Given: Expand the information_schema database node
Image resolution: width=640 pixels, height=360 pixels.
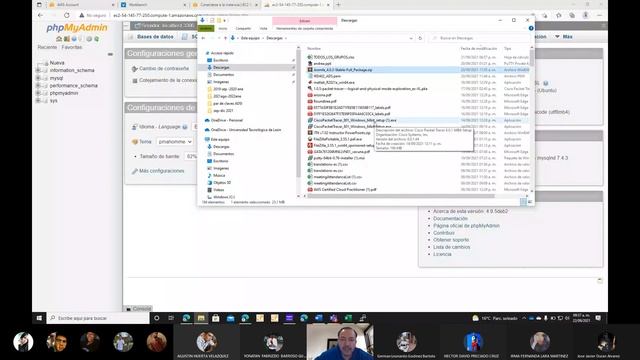Looking at the screenshot, I should point(38,70).
